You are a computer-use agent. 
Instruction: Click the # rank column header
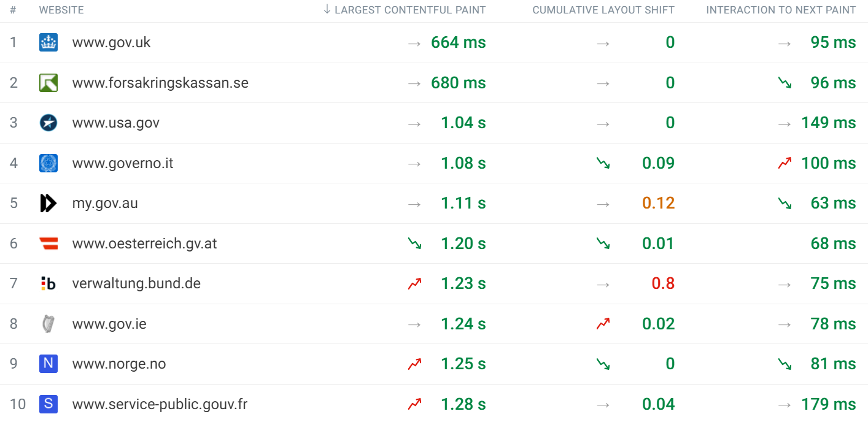[13, 10]
